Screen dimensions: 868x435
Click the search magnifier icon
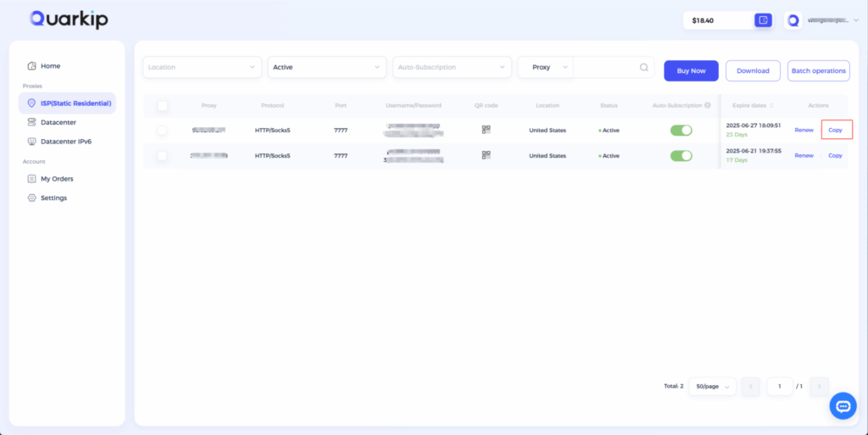(x=644, y=68)
